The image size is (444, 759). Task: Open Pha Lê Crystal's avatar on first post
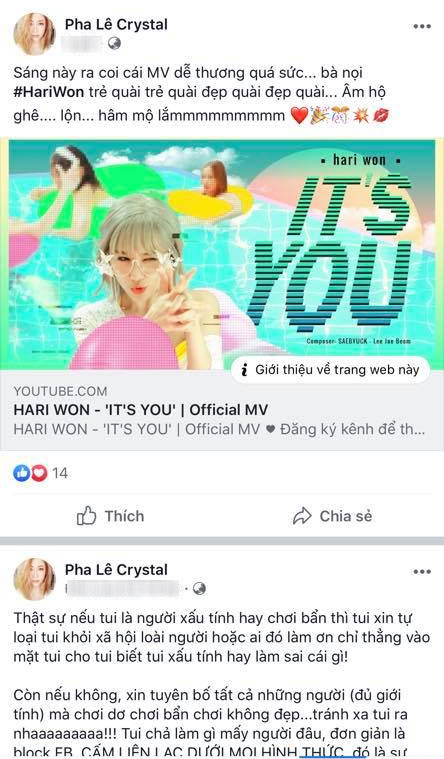point(34,33)
